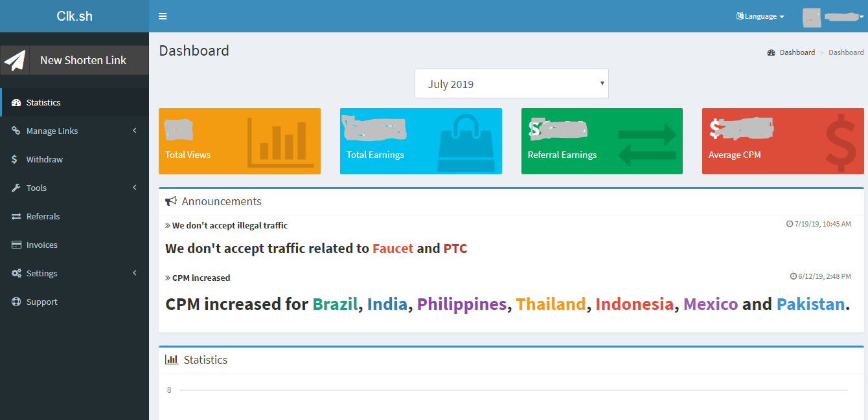Click the breadcrumb dashboard gauge icon
Viewport: 868px width, 420px height.
point(771,52)
